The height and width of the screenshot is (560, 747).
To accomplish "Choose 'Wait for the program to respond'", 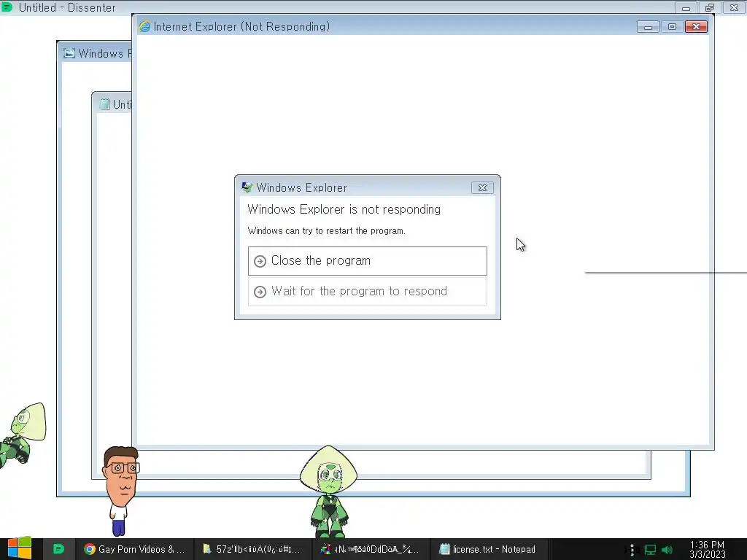I will 368,292.
